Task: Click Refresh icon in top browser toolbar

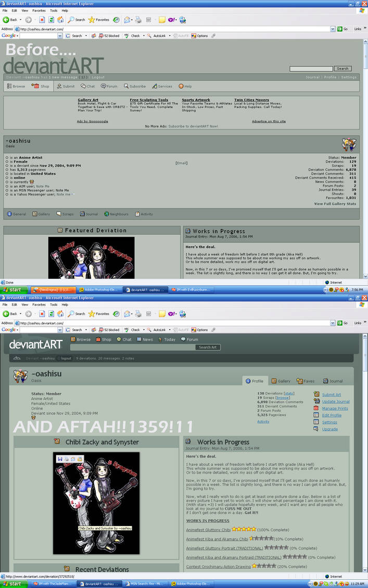Action: pyautogui.click(x=52, y=20)
